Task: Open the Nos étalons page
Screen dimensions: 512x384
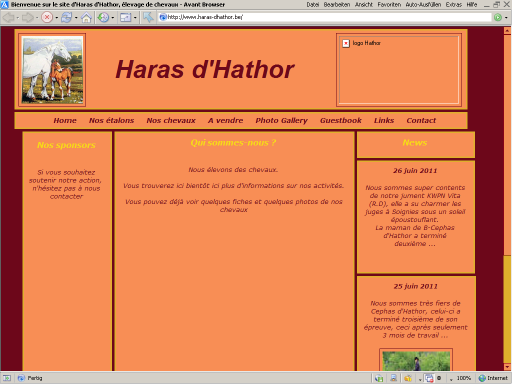Action: [x=111, y=120]
